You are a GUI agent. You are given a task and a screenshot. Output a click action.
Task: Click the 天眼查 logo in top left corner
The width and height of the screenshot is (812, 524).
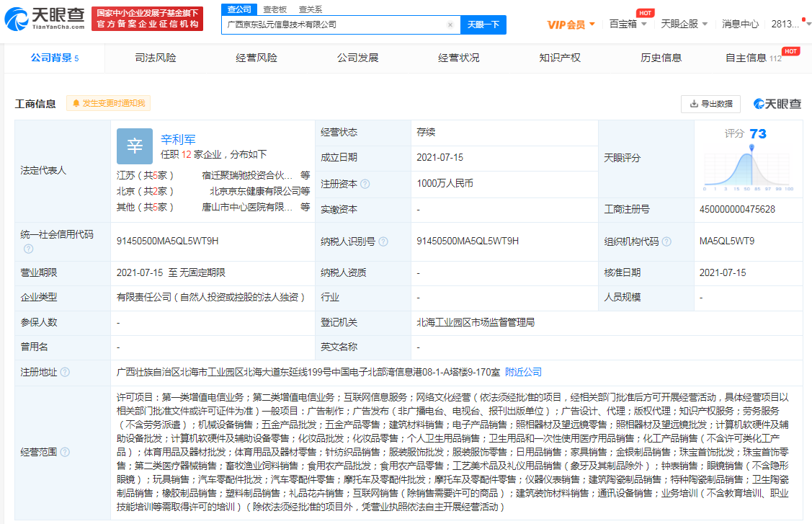click(x=45, y=16)
